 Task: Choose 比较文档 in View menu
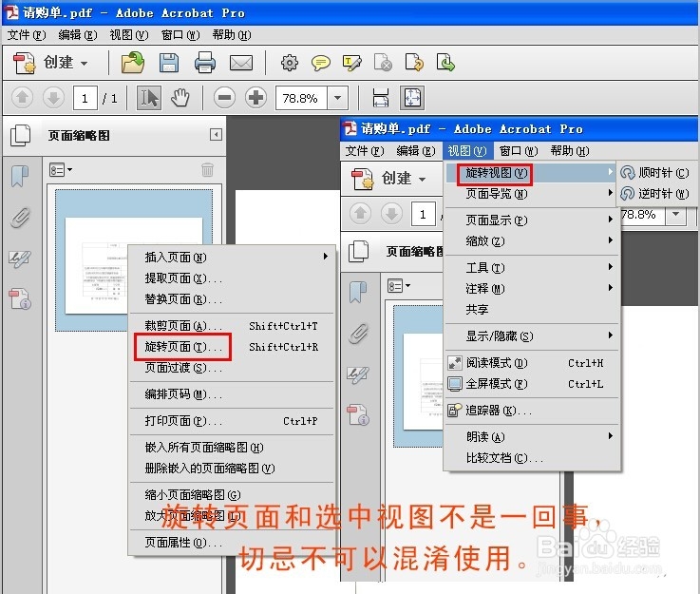tap(531, 458)
